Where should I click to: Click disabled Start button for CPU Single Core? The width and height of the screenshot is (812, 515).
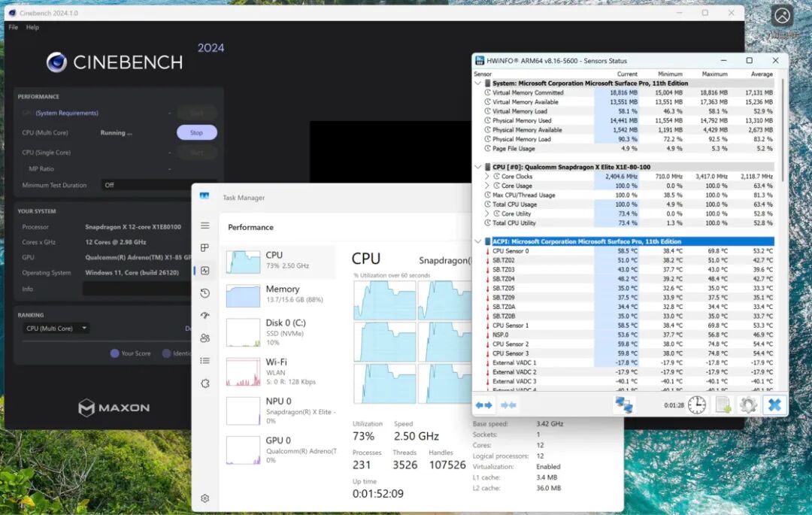197,153
